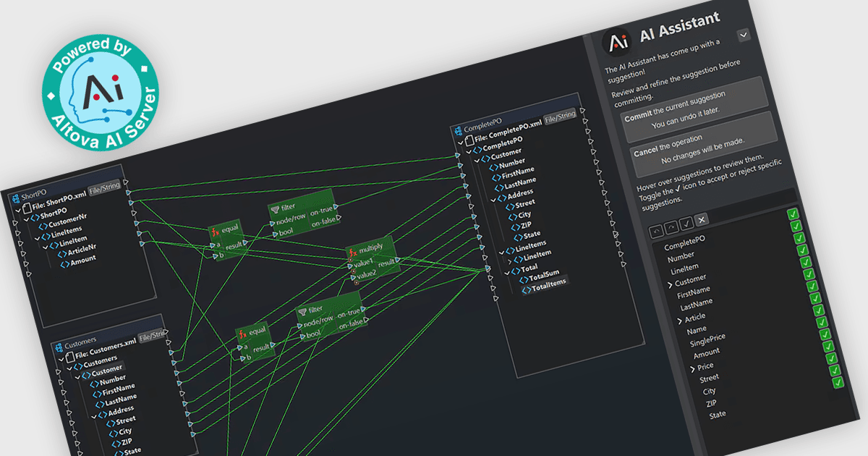Image resolution: width=868 pixels, height=456 pixels.
Task: Click the State entry in AI suggestions list
Action: click(x=717, y=415)
